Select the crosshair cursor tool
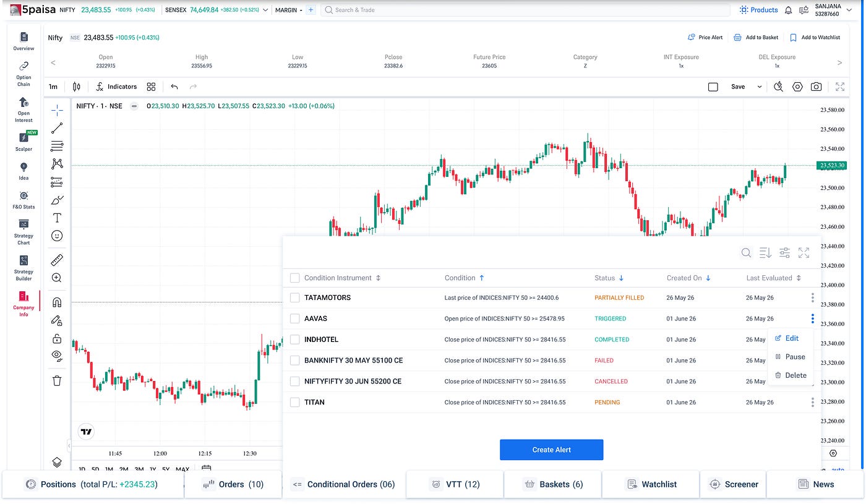Screen dimensions: 866x504 (57, 110)
